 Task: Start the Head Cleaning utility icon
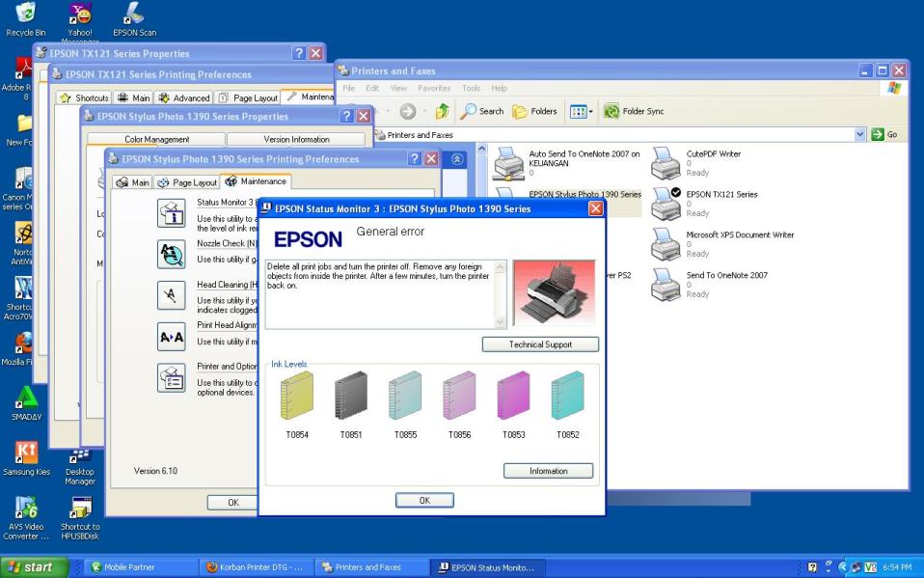(x=172, y=295)
